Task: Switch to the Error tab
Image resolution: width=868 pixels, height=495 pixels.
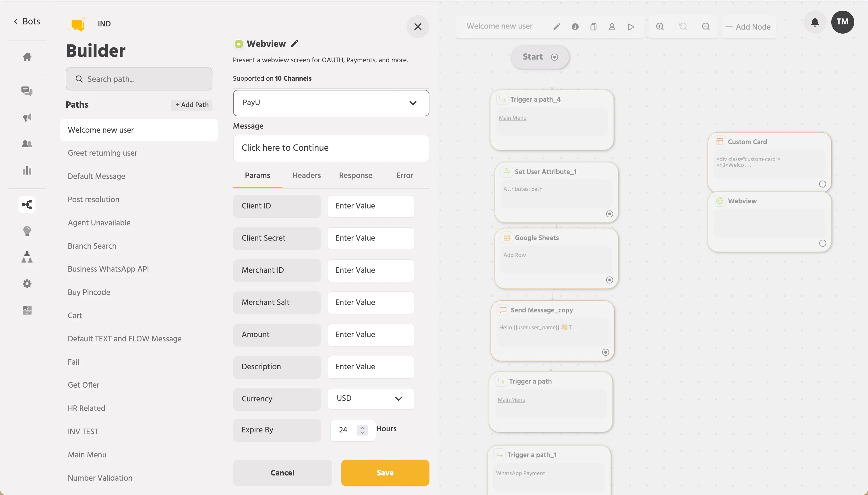Action: (404, 175)
